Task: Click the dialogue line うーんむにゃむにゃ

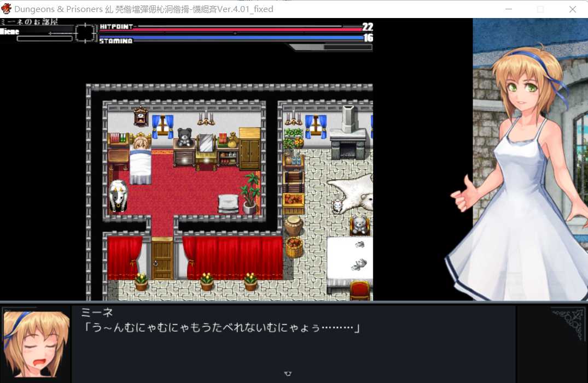Action: [x=221, y=328]
